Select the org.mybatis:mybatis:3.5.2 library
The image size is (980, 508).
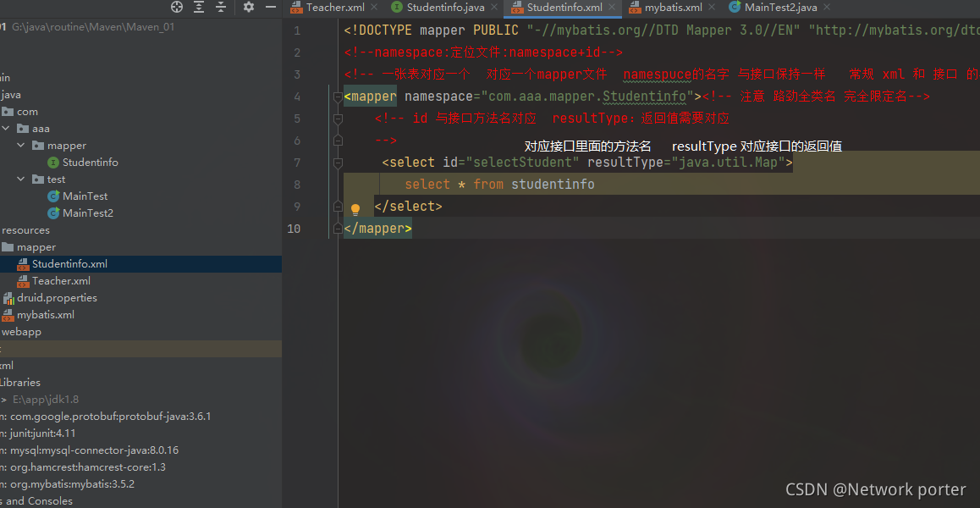72,483
